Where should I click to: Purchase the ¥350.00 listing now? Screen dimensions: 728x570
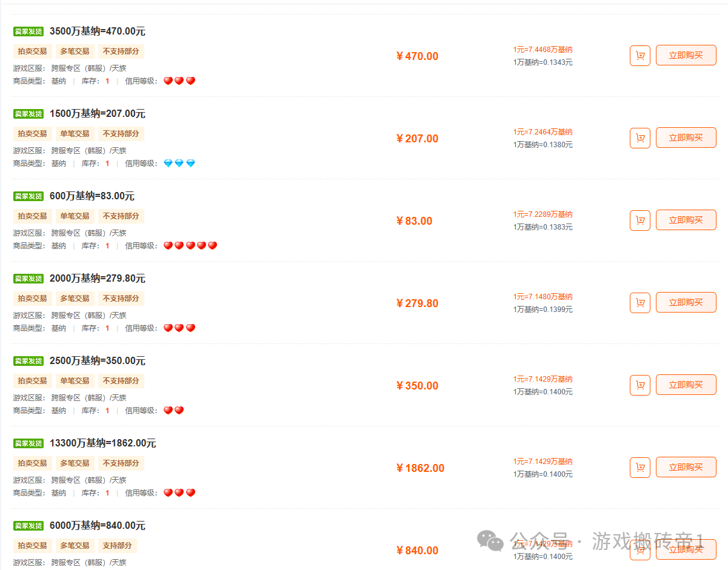pos(686,385)
